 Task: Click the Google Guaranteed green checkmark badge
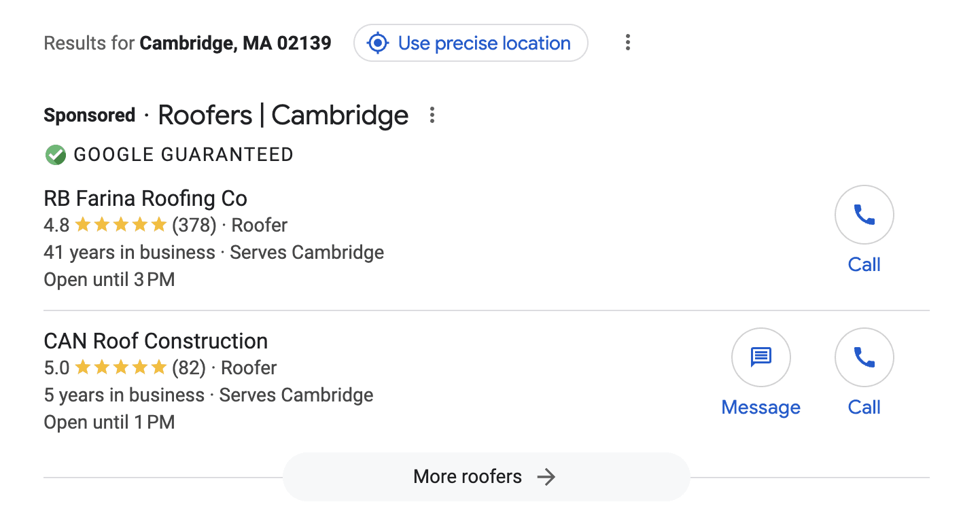click(x=55, y=154)
